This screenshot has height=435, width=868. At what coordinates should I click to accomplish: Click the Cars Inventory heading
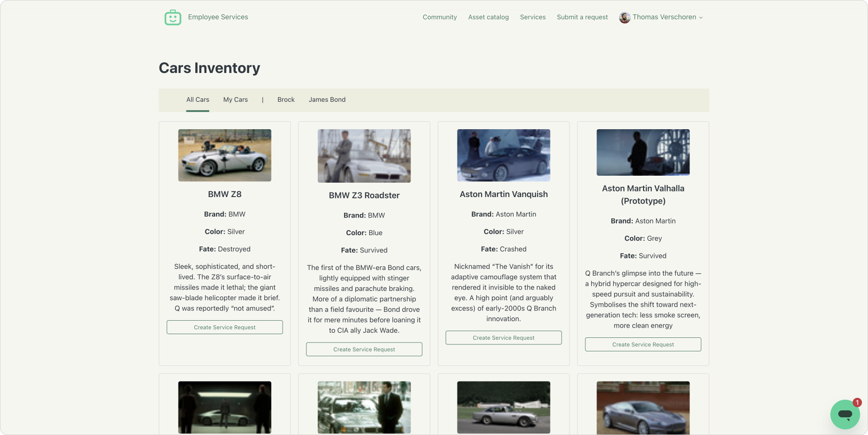pos(209,68)
